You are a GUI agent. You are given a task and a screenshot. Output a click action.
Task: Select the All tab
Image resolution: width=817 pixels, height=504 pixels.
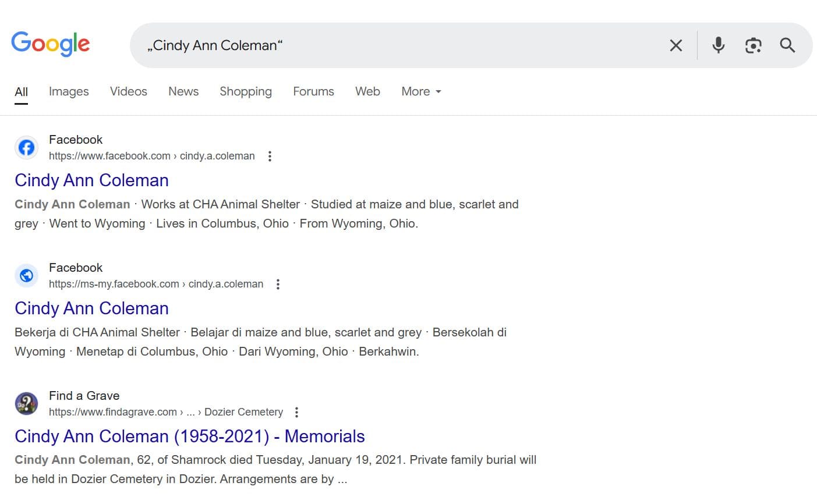click(x=21, y=91)
